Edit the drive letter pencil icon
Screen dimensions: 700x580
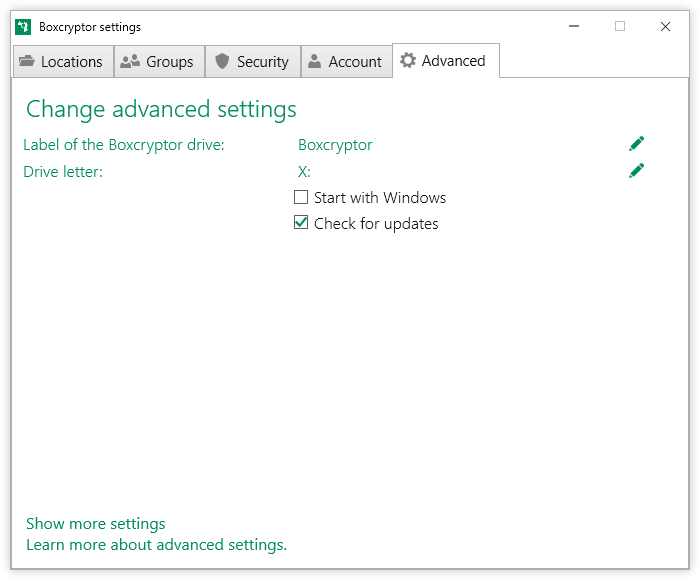pyautogui.click(x=636, y=171)
